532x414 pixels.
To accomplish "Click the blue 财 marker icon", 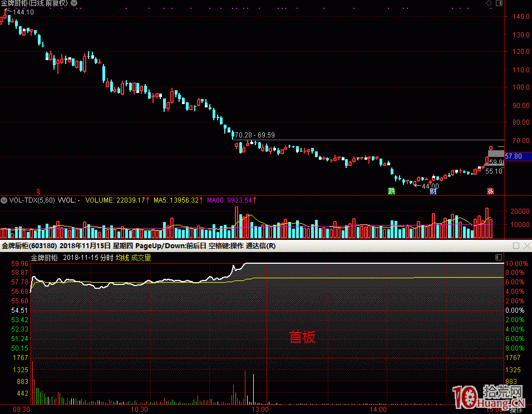I will [433, 191].
